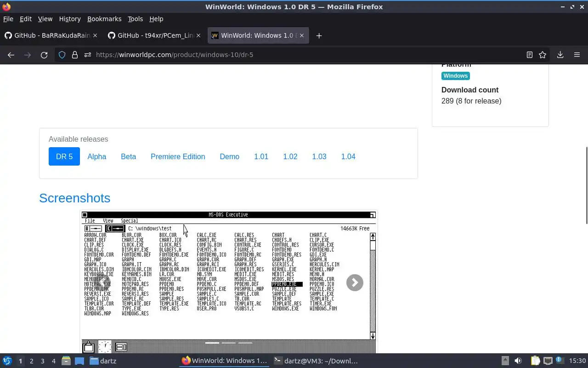Image resolution: width=588 pixels, height=368 pixels.
Task: Click the site security padlock icon
Action: pos(75,55)
